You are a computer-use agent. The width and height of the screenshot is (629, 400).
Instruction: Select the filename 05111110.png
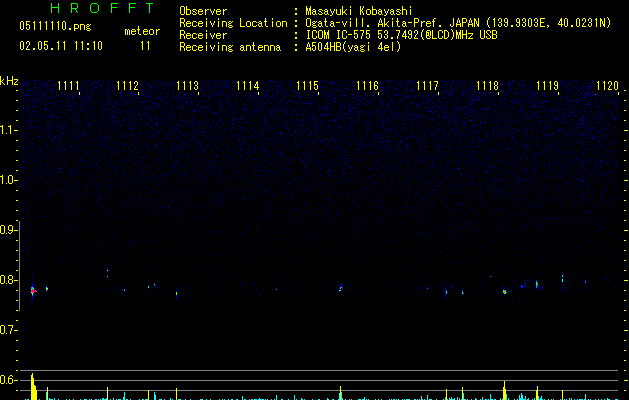55,26
